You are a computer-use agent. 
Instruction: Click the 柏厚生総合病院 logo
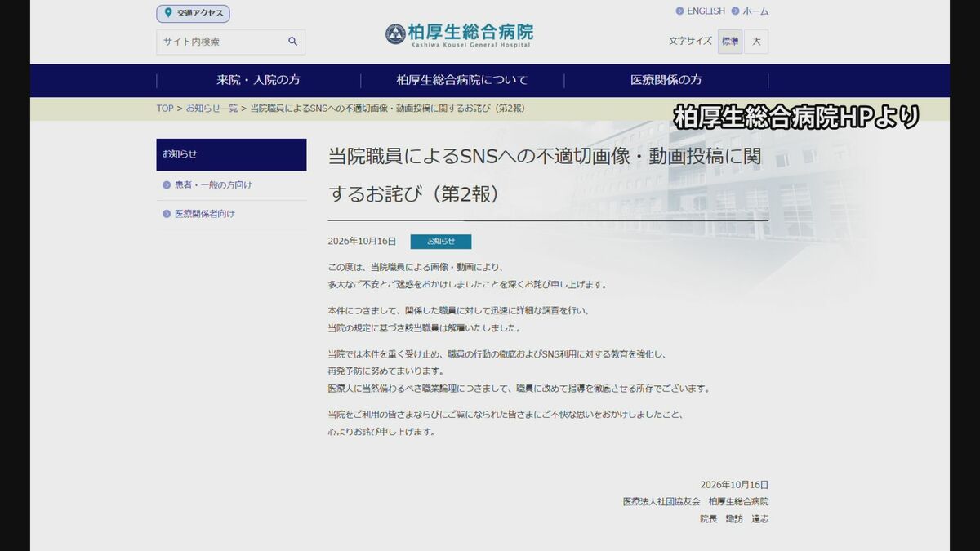click(459, 34)
